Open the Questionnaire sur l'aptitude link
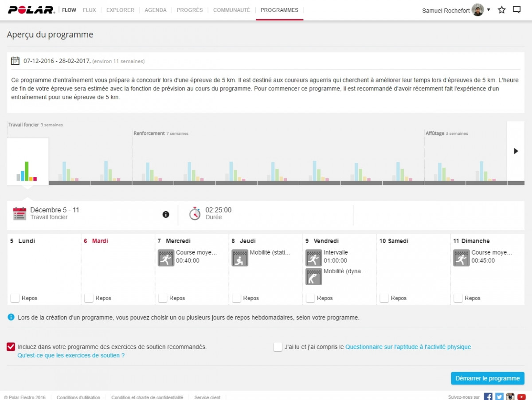532x400 pixels. tap(408, 347)
